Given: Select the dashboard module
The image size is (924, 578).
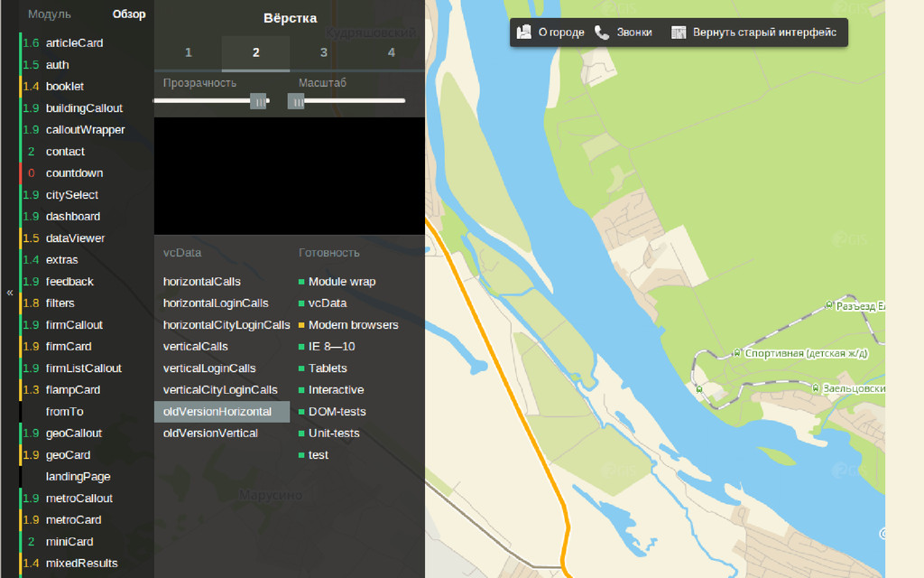Looking at the screenshot, I should point(73,217).
